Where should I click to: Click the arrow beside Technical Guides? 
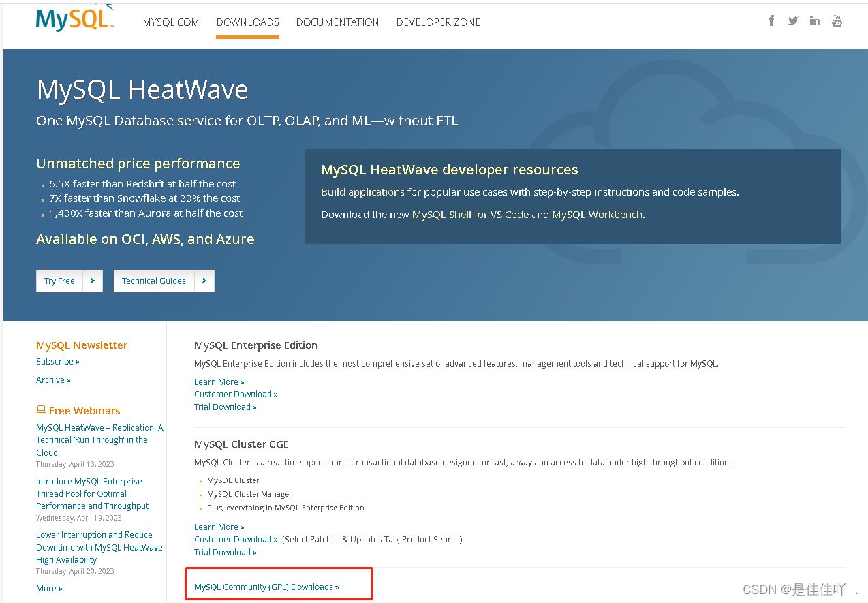pos(204,281)
